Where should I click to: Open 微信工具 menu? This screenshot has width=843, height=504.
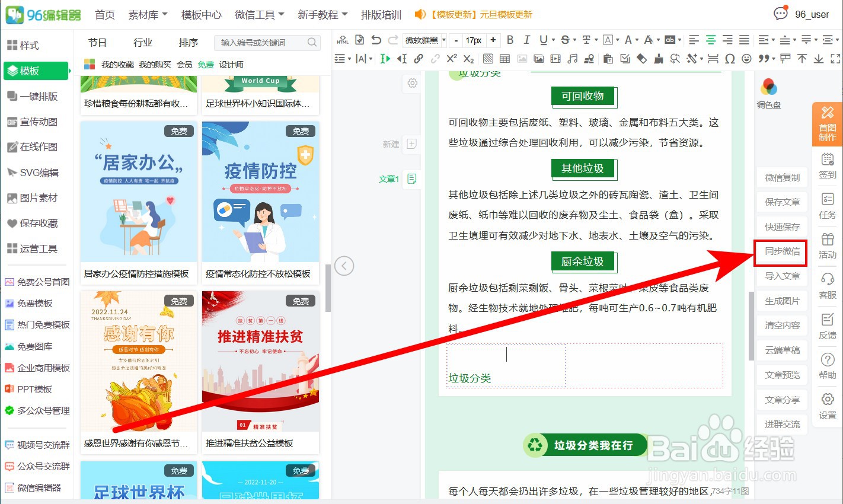tap(259, 15)
